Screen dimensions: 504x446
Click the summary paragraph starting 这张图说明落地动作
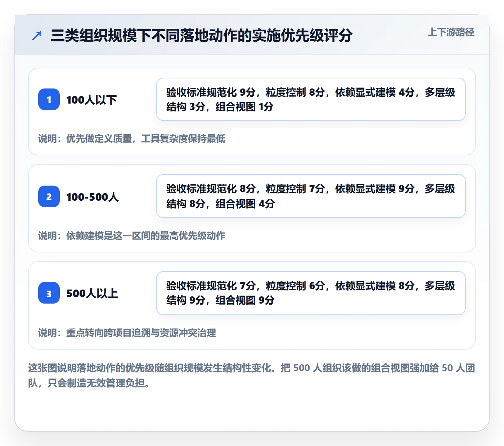252,376
